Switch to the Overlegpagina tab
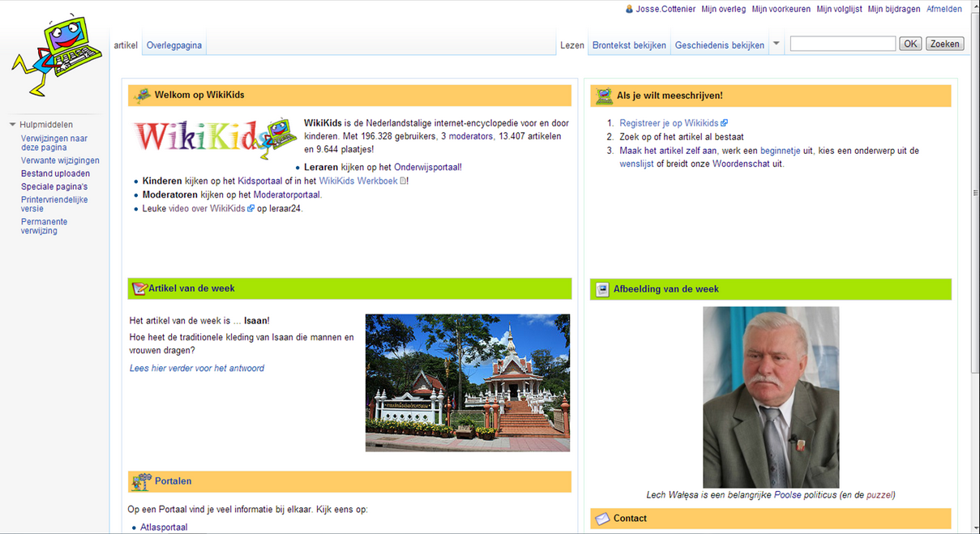Image resolution: width=980 pixels, height=534 pixels. [x=174, y=45]
